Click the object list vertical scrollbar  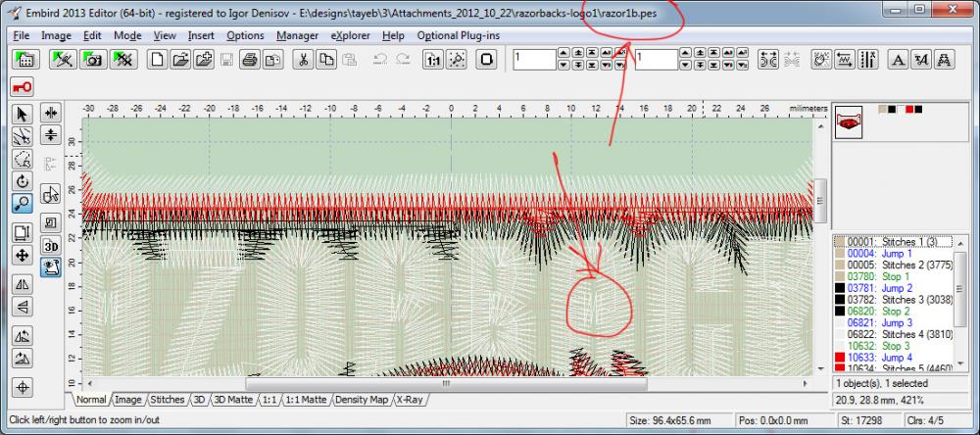(960, 303)
